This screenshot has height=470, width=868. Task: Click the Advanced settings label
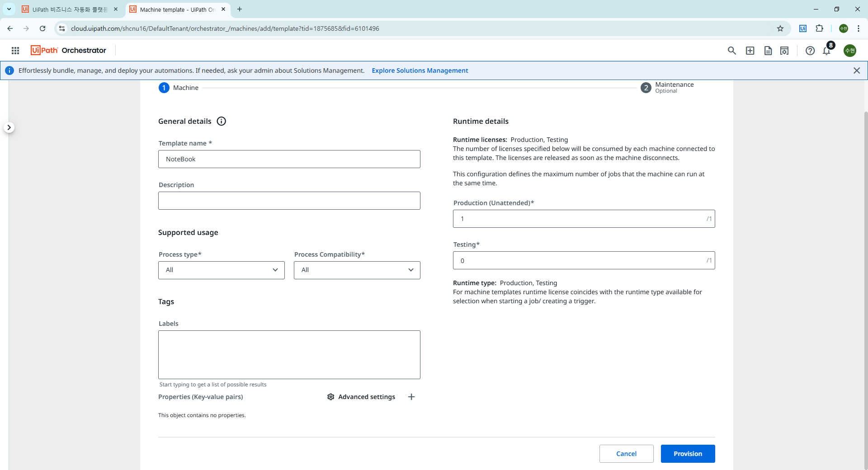pos(367,397)
